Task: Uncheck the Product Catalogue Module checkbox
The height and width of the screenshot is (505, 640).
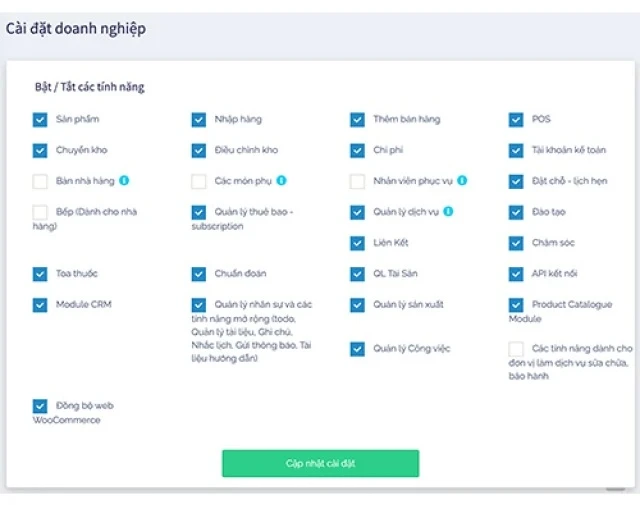Action: tap(516, 305)
